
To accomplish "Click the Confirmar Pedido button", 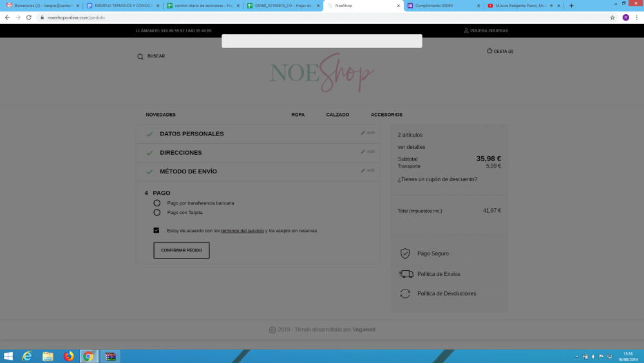I will [x=182, y=250].
